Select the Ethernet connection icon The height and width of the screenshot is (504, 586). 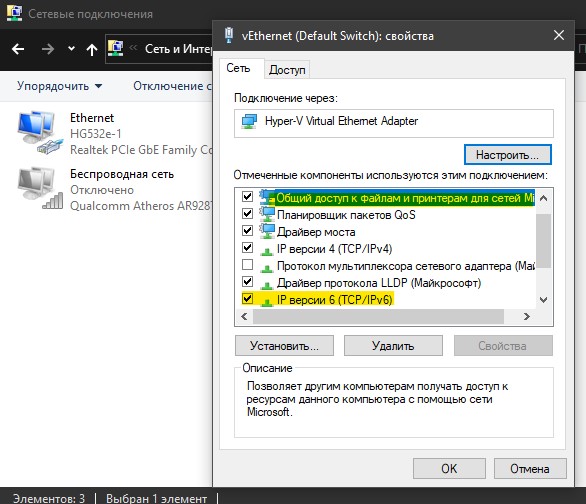(40, 132)
